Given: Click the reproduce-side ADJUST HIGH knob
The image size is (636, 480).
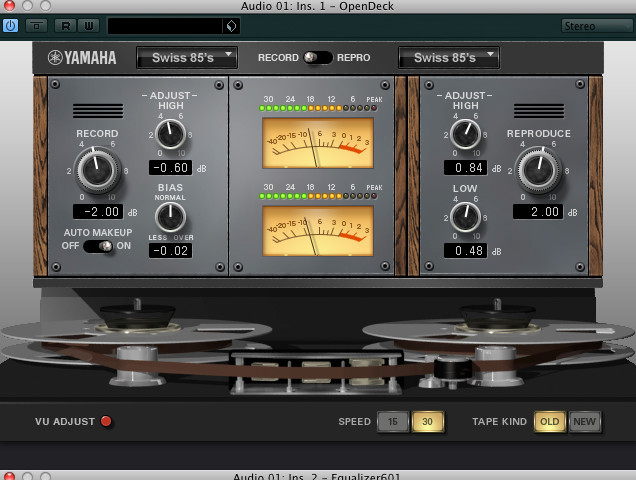Looking at the screenshot, I should pos(466,134).
